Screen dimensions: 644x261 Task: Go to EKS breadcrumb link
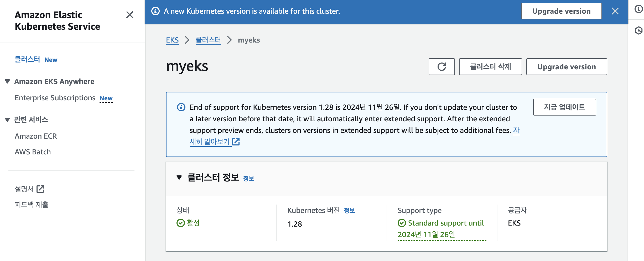point(172,40)
